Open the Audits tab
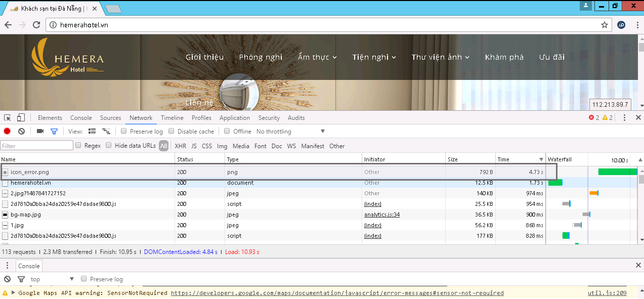 pos(296,118)
